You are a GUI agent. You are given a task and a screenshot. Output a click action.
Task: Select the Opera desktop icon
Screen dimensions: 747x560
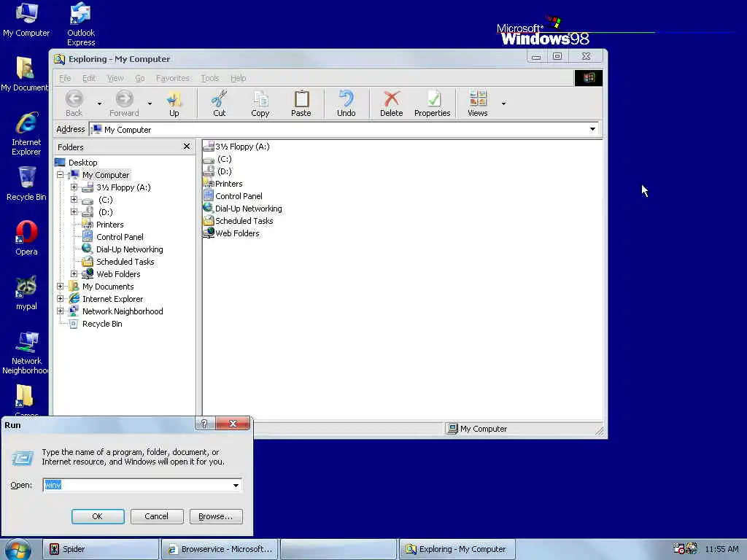pyautogui.click(x=26, y=239)
